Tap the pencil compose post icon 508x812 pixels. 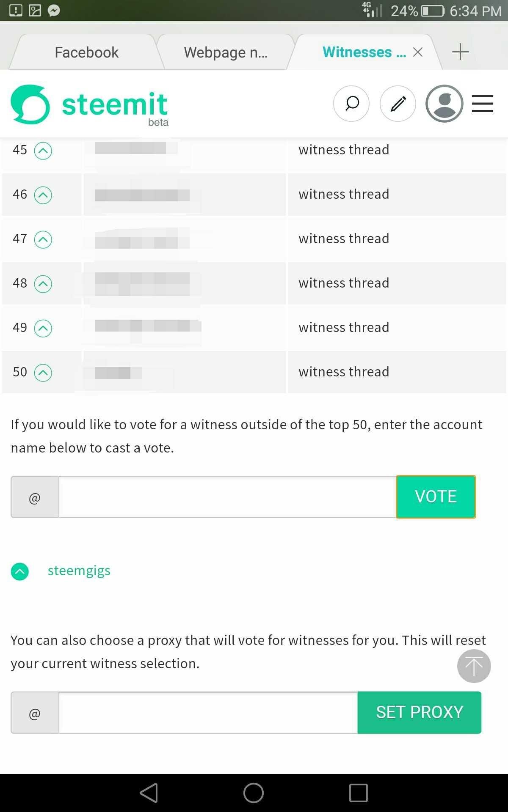coord(398,104)
